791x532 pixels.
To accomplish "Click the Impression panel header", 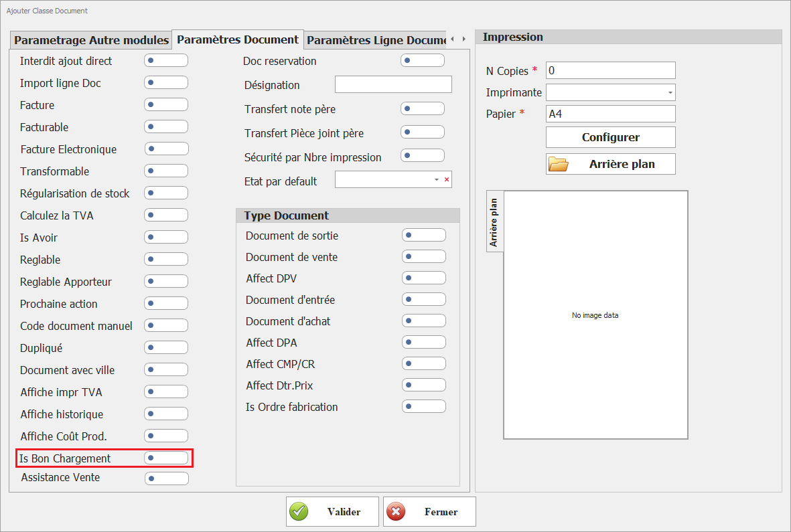I will pyautogui.click(x=628, y=37).
